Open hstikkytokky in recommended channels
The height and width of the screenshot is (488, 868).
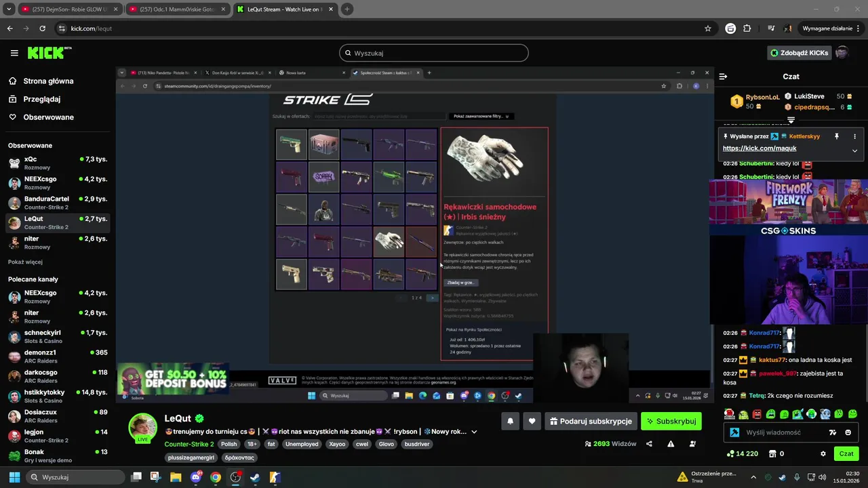(x=58, y=396)
